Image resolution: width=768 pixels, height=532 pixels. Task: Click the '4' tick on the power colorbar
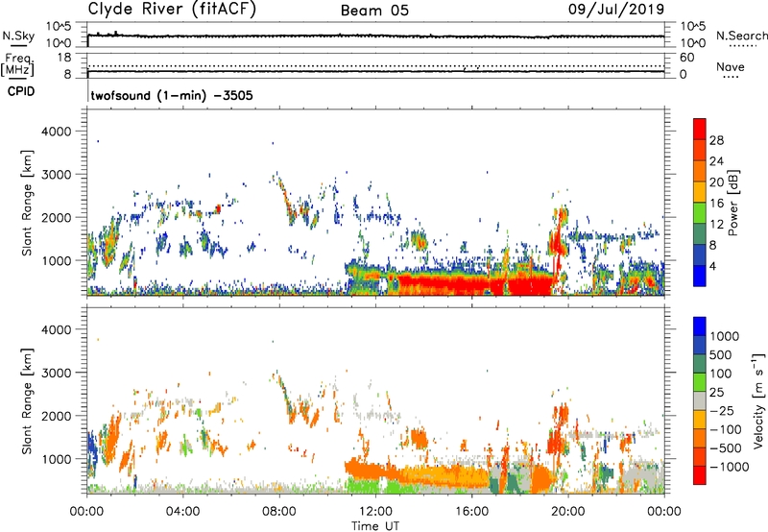713,266
